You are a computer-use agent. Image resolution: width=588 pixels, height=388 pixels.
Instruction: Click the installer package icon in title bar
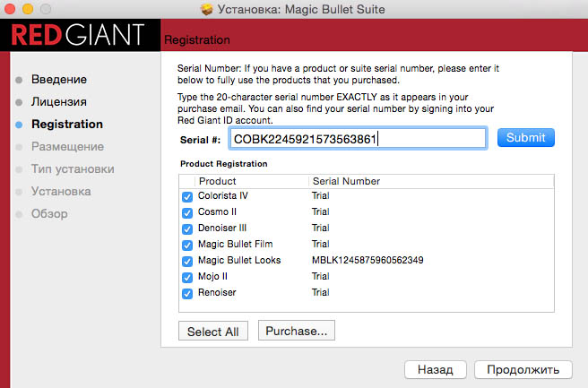(x=207, y=9)
